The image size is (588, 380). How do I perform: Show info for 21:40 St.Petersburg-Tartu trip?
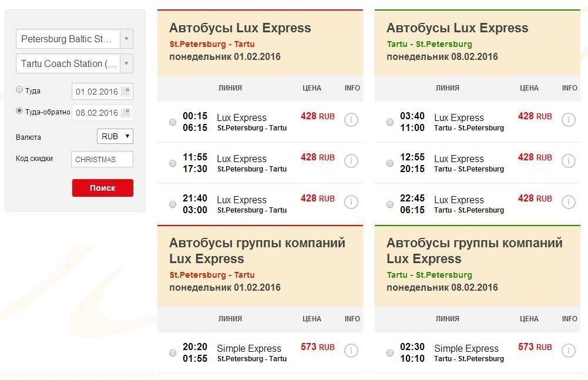coord(351,202)
